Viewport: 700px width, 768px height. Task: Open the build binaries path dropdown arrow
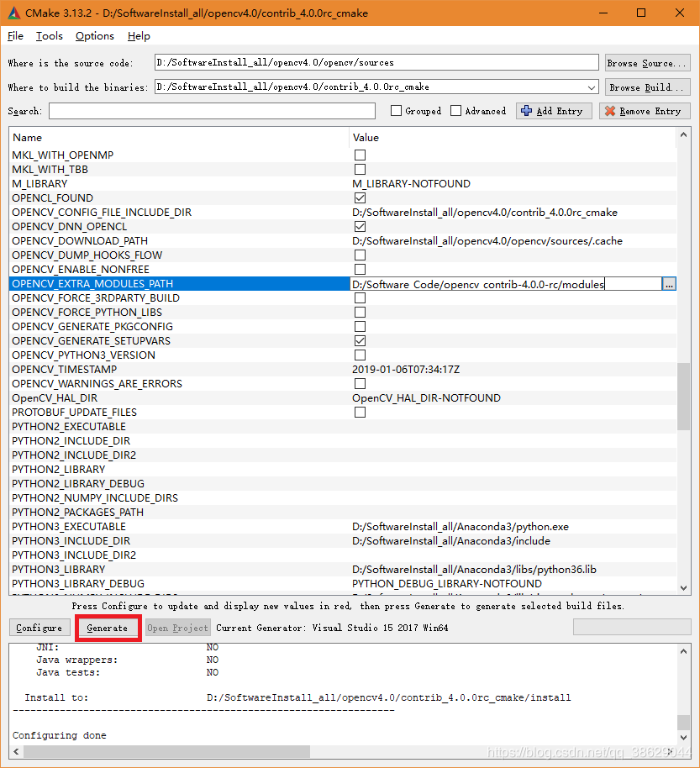[x=592, y=87]
